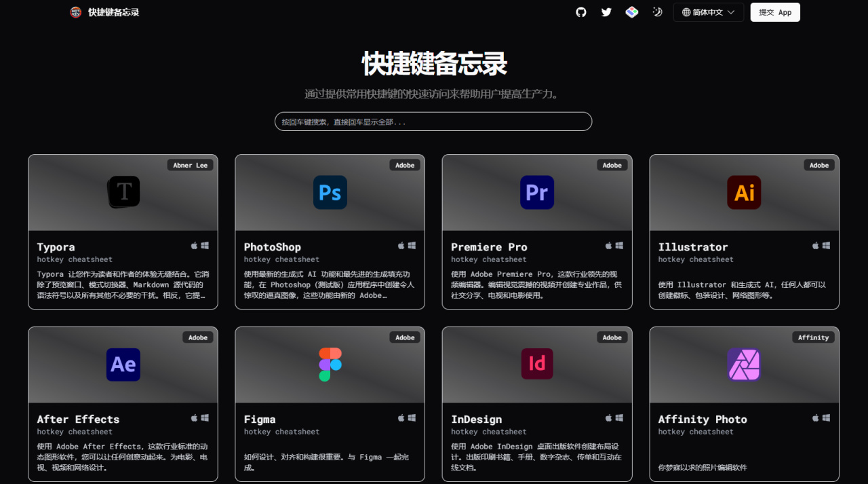The image size is (868, 484).
Task: Open the After Effects card title
Action: pyautogui.click(x=78, y=420)
